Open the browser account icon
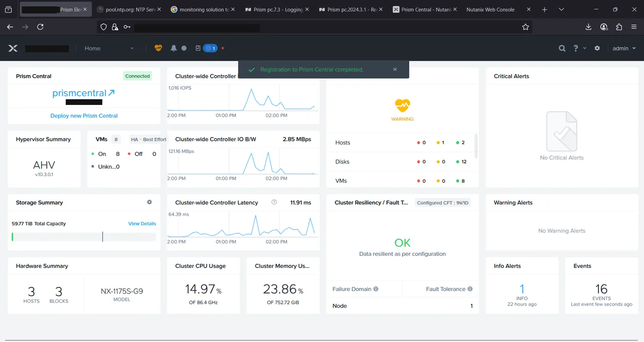644x342 pixels. point(604,27)
